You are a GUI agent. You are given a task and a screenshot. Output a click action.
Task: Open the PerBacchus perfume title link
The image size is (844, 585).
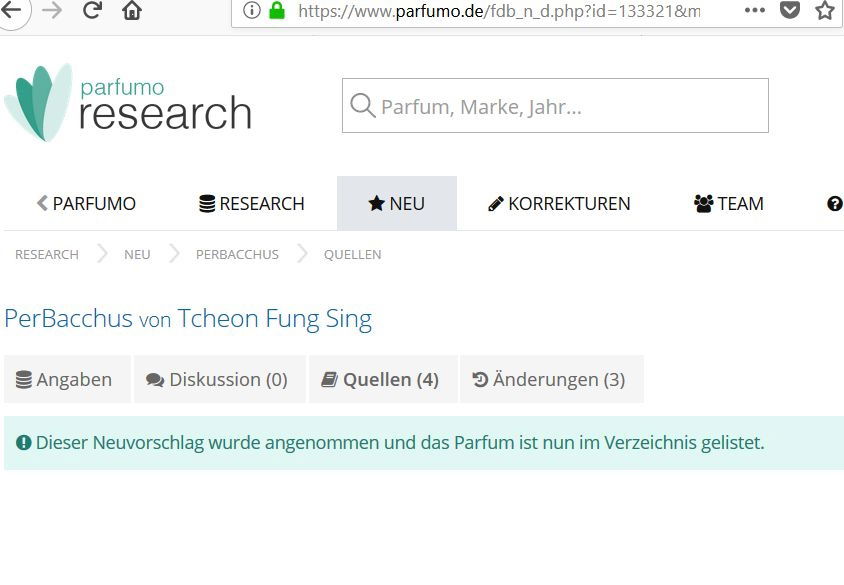(68, 319)
